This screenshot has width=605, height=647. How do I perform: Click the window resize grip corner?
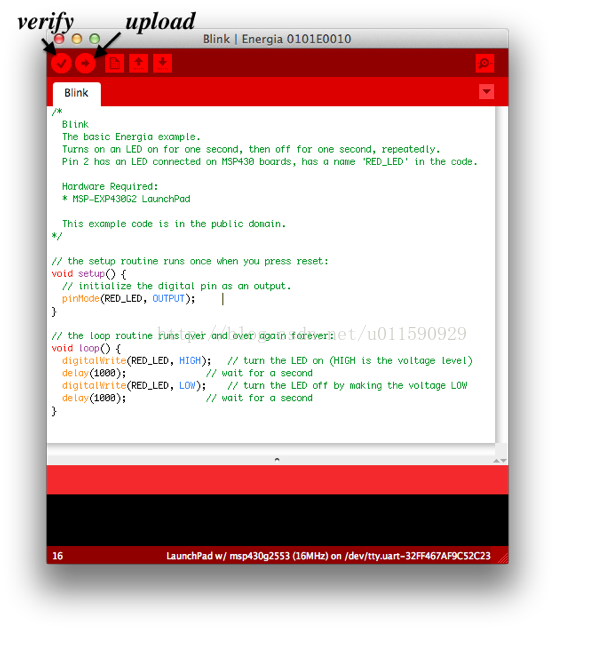(x=503, y=558)
